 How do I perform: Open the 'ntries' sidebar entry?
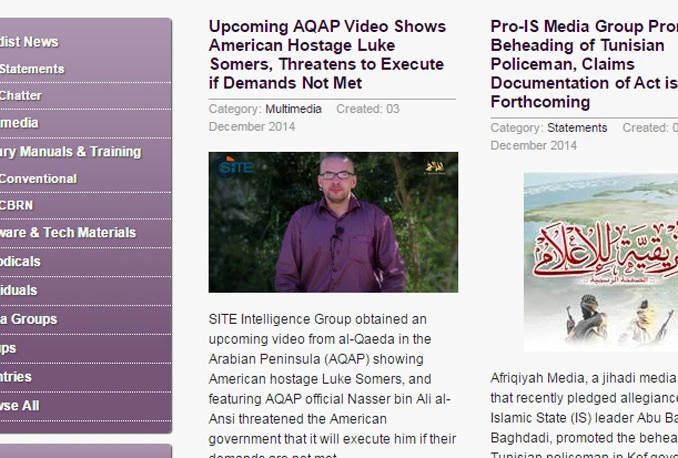pos(16,377)
